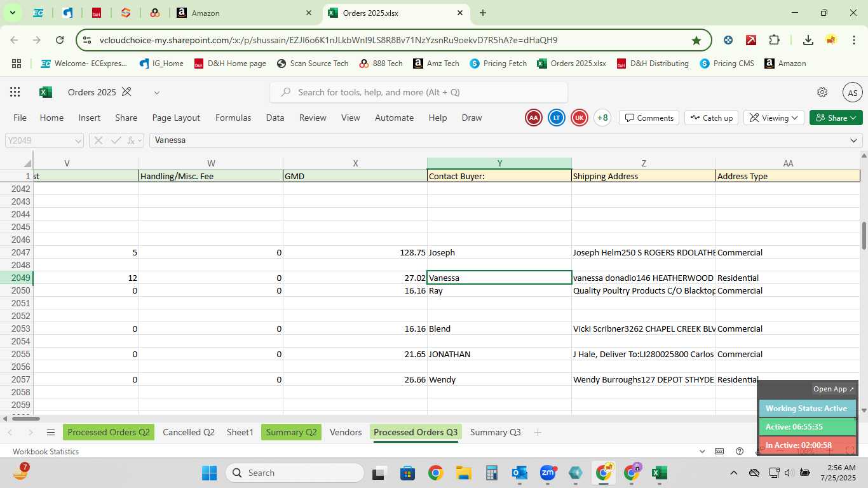Viewport: 868px width, 488px height.
Task: Reload the page in Chrome
Action: [x=60, y=40]
